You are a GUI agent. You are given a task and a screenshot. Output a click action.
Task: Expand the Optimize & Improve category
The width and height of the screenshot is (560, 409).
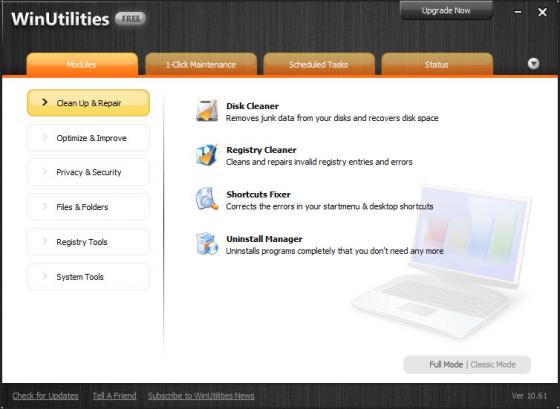coord(88,138)
